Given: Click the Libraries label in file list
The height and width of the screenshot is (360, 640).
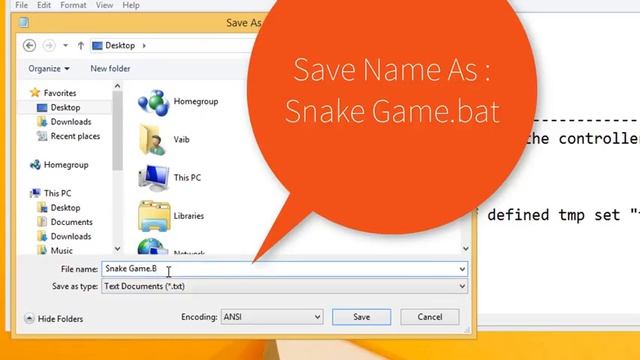Looking at the screenshot, I should (189, 216).
